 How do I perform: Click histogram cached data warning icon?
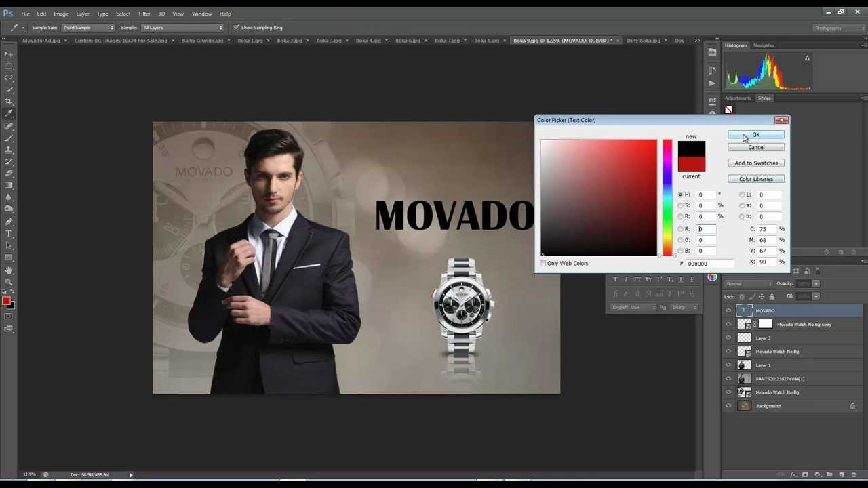807,58
